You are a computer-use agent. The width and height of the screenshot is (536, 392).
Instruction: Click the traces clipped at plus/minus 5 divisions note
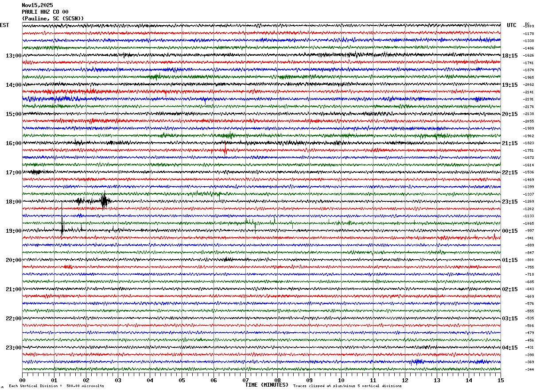[347, 386]
